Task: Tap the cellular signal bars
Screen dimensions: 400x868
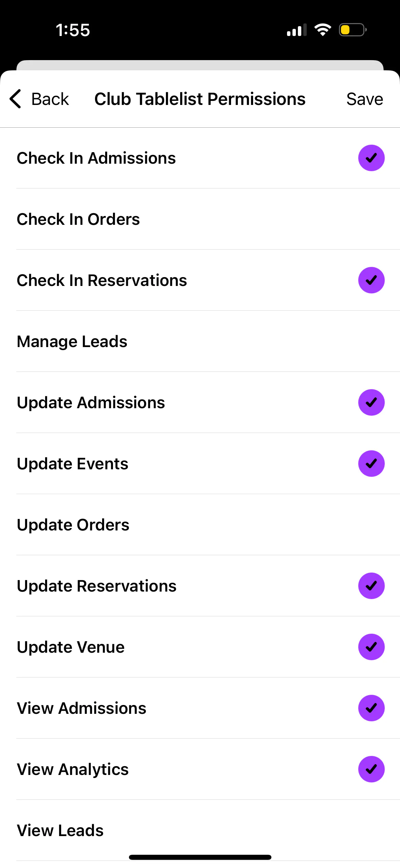Action: pos(297,30)
